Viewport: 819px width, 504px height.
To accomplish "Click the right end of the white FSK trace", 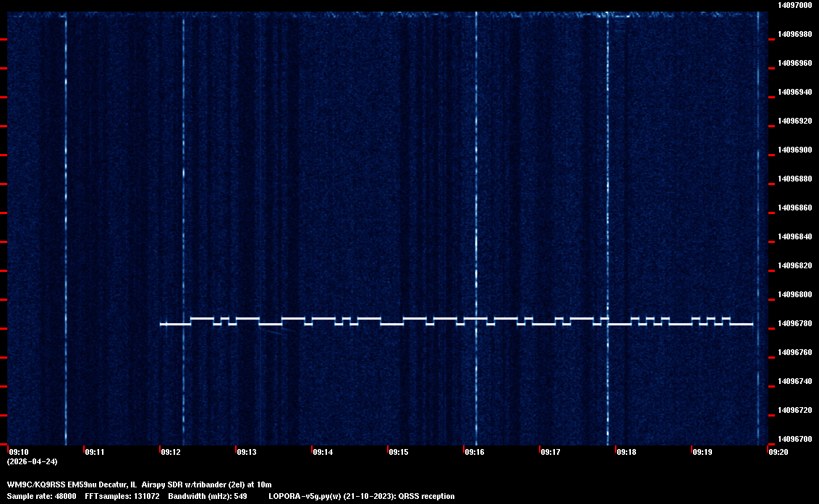I will click(752, 324).
